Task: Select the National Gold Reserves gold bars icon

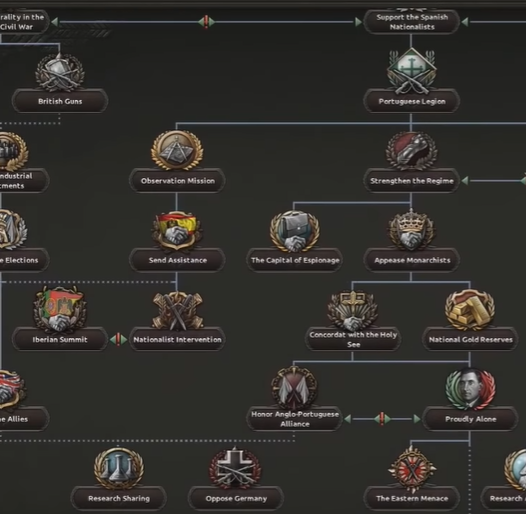Action: coord(470,310)
